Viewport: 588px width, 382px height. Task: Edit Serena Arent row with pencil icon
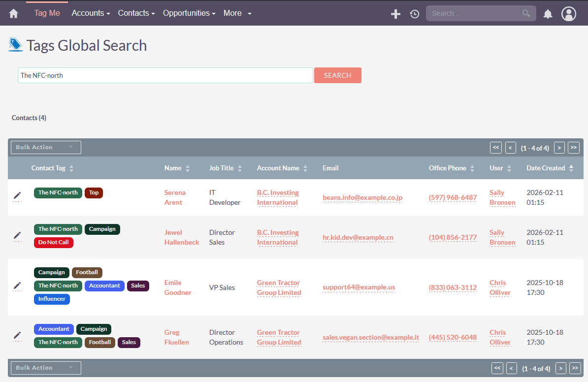[17, 196]
